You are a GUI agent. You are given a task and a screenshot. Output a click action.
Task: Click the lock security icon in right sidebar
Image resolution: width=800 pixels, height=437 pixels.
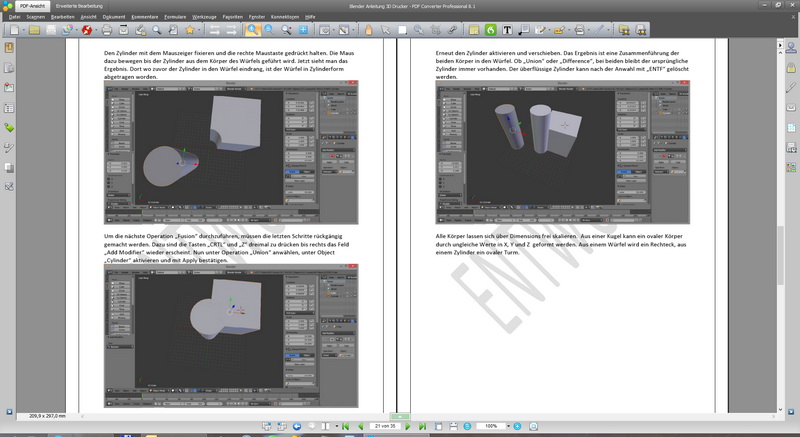click(x=791, y=68)
